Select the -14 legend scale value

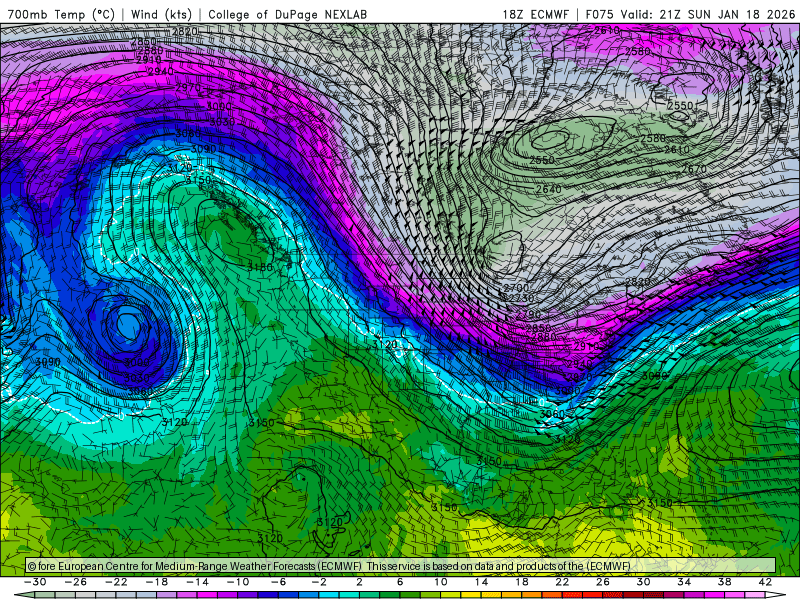coord(197,582)
